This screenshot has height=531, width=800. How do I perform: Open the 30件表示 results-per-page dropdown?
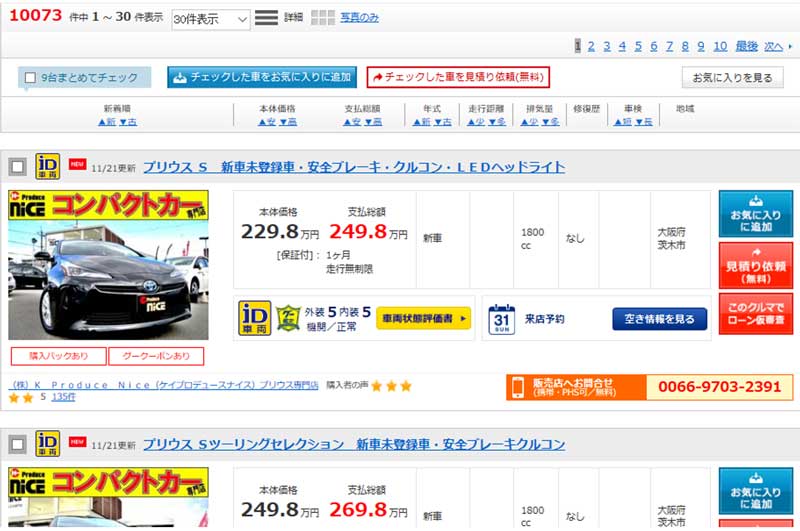point(211,19)
